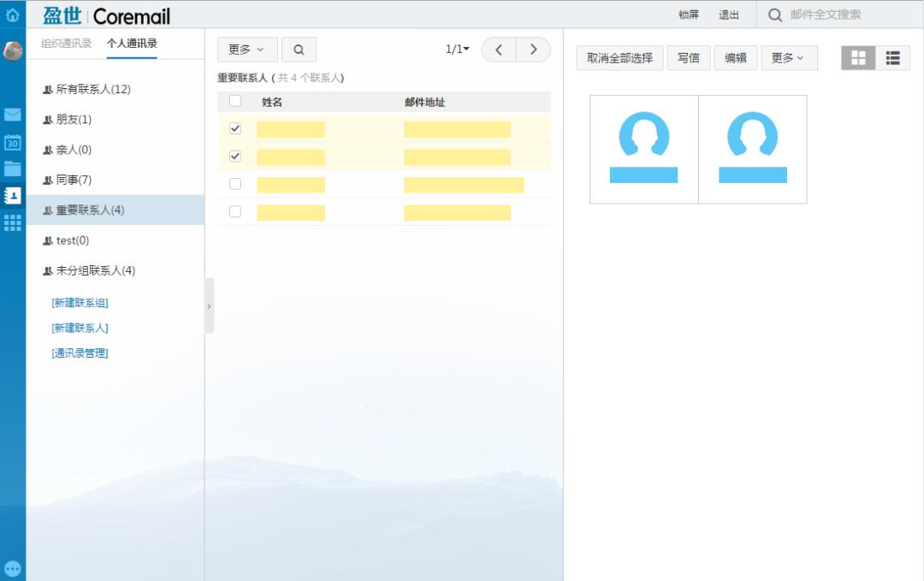Image resolution: width=924 pixels, height=581 pixels.
Task: Switch to grid card view
Action: [x=858, y=58]
